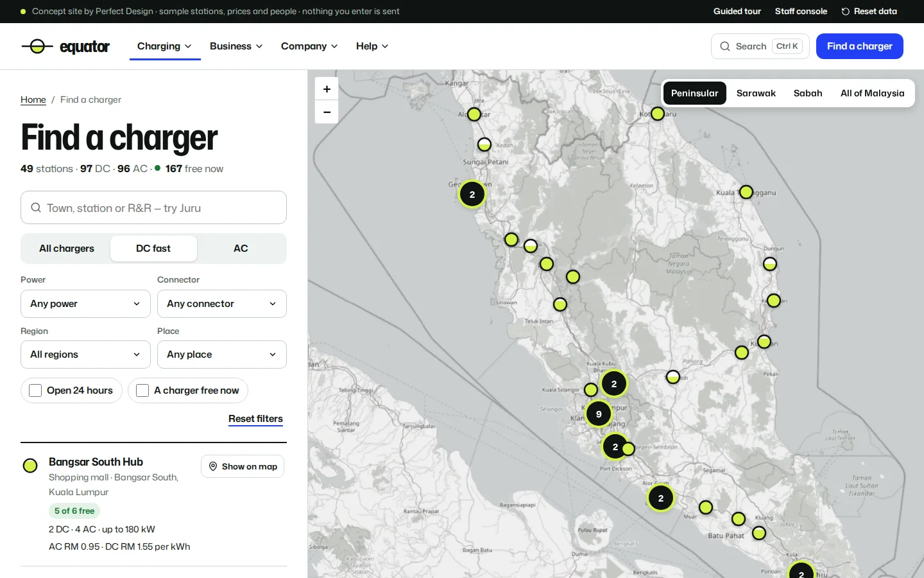Click the Bangsar South Hub status dot
This screenshot has height=578, width=924.
[x=30, y=466]
